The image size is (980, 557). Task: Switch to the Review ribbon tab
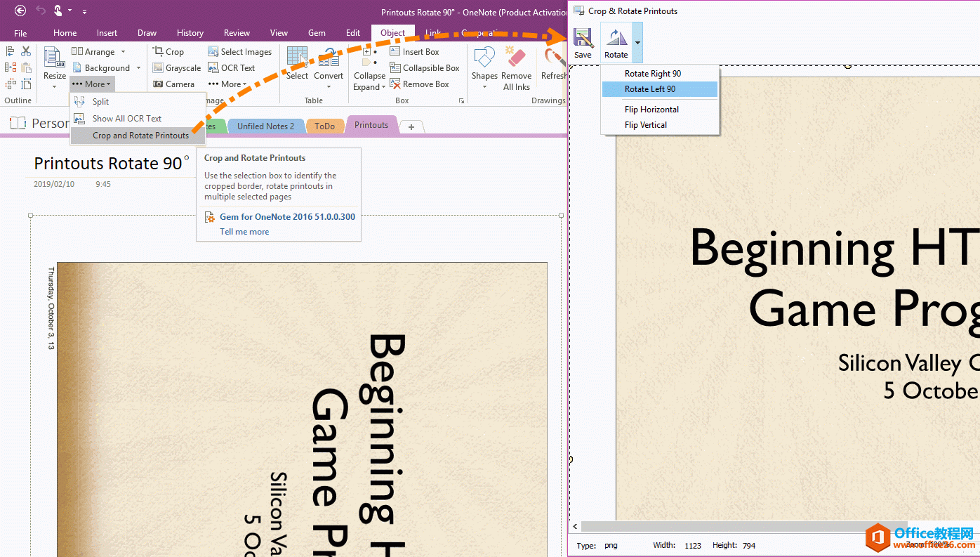click(237, 33)
